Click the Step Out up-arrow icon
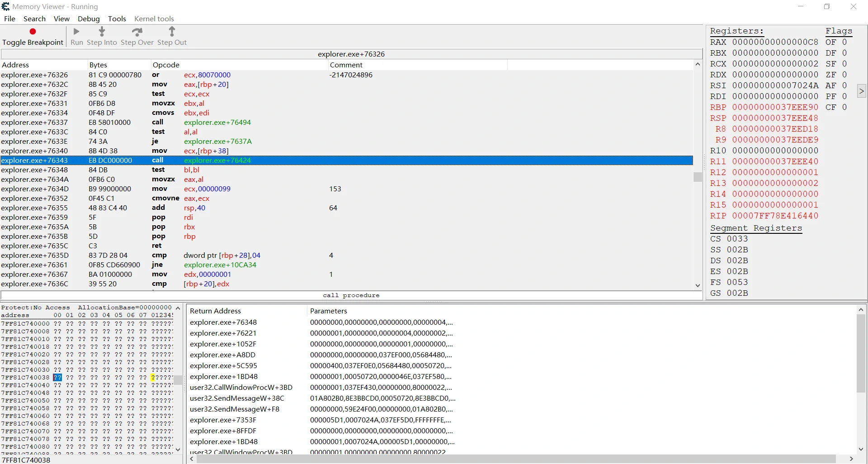The height and width of the screenshot is (464, 868). (172, 32)
